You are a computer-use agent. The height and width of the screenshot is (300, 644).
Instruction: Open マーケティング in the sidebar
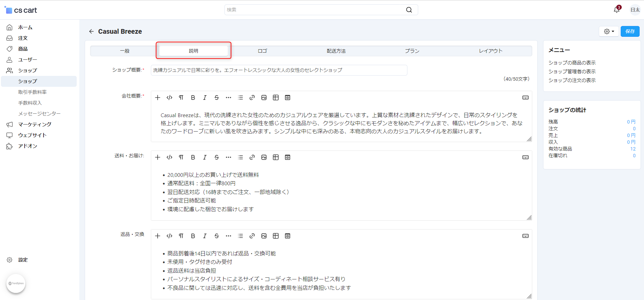pyautogui.click(x=35, y=125)
